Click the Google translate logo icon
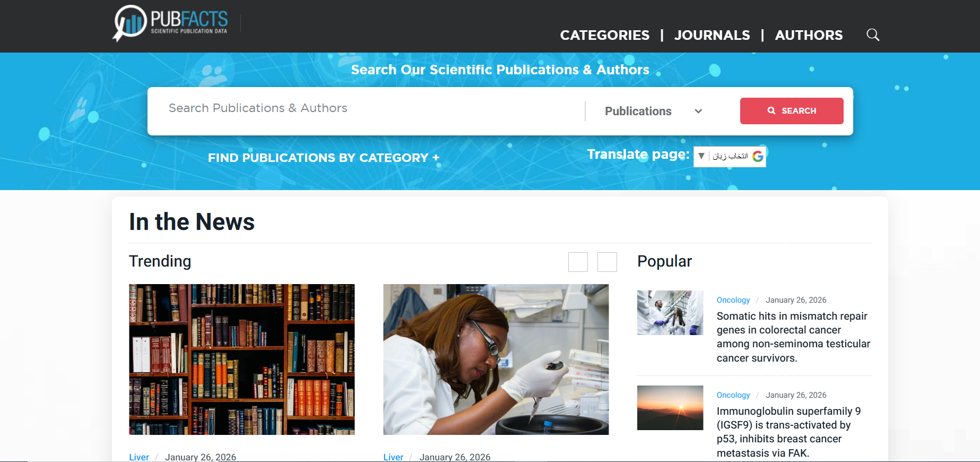The height and width of the screenshot is (462, 980). click(x=758, y=156)
